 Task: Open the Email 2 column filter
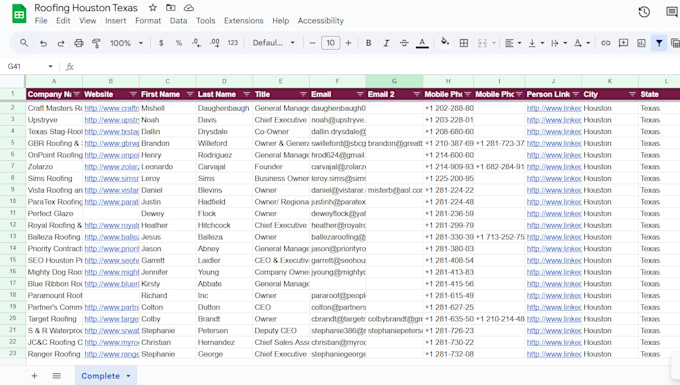point(416,94)
